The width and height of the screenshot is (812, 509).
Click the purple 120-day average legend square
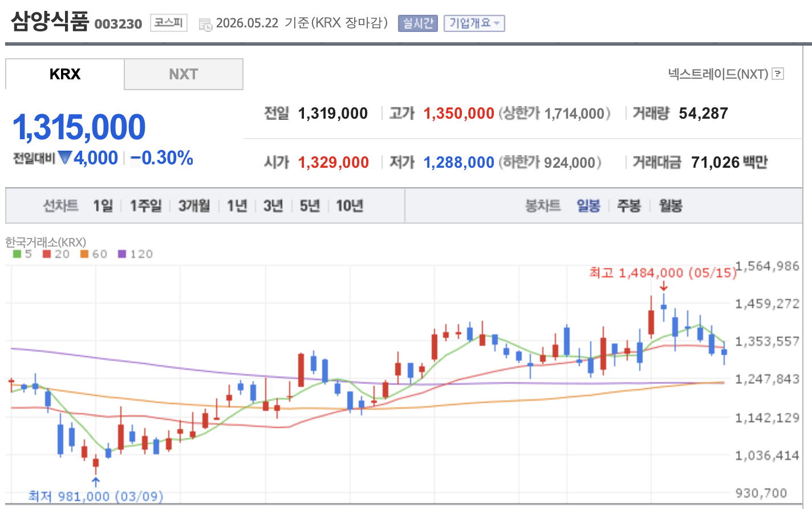[122, 254]
